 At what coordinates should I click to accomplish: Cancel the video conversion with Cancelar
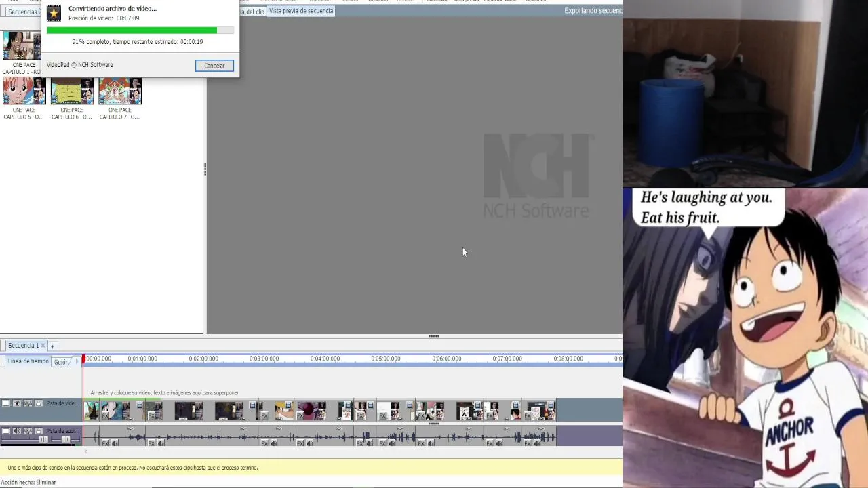point(214,66)
